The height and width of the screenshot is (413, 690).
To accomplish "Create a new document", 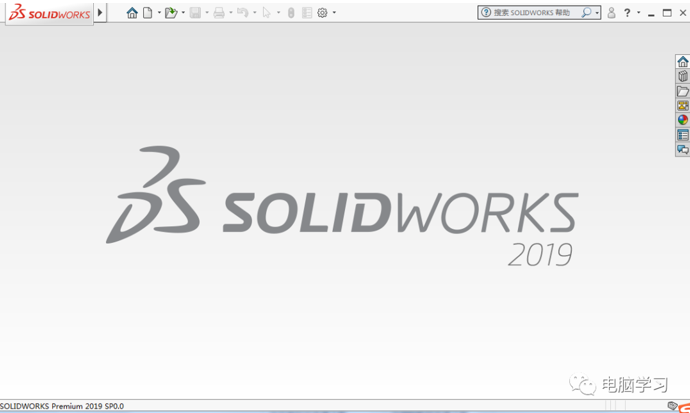I will click(x=148, y=13).
